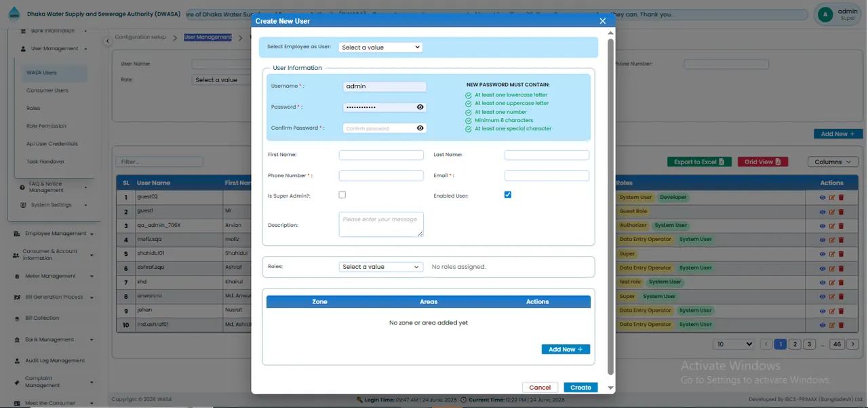Add a new zone via dialog Add New
The image size is (868, 408).
pyautogui.click(x=566, y=349)
